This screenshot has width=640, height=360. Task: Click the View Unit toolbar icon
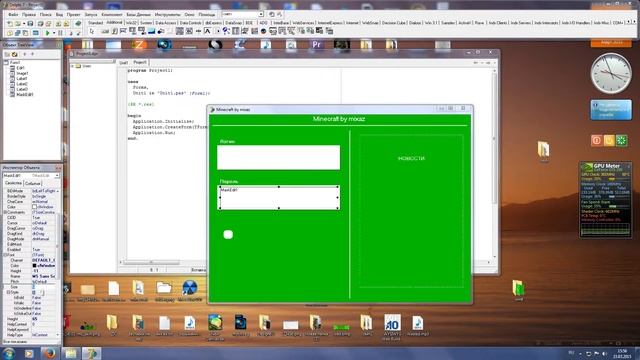[x=9, y=33]
